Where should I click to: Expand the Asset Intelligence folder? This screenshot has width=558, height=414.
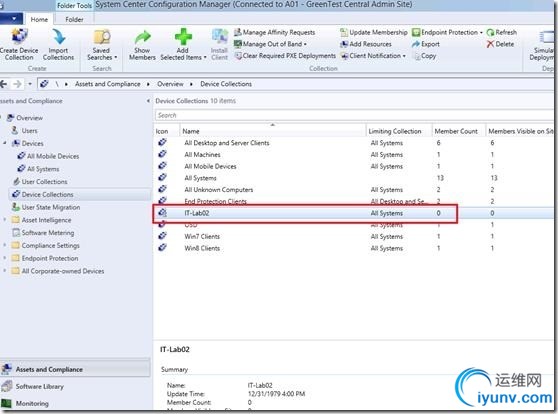click(5, 220)
